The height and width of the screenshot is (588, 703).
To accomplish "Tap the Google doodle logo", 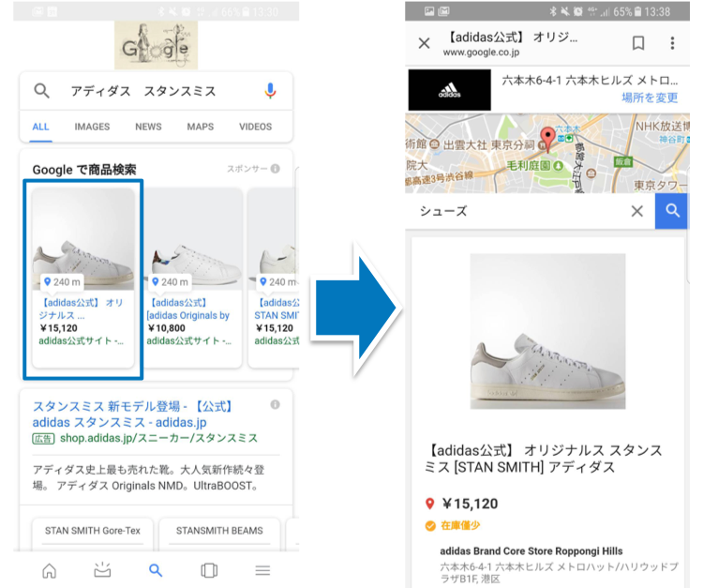I will coord(156,45).
